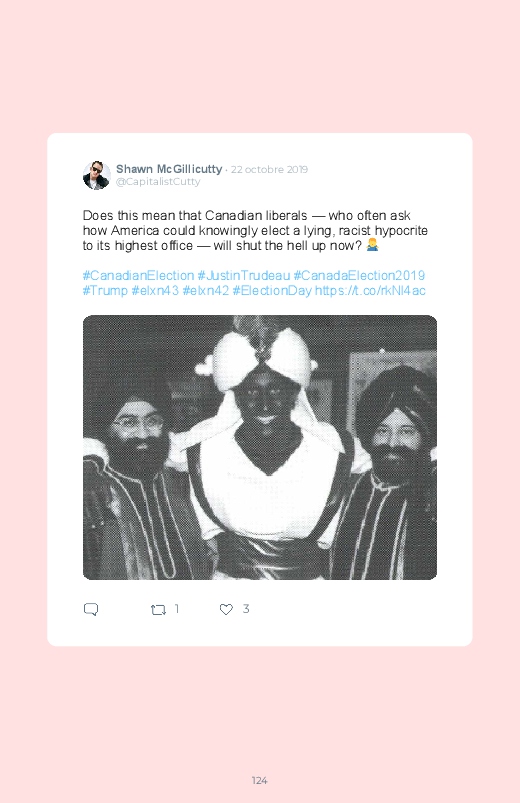Open Shawn McGillicutty's profile avatar

[96, 175]
